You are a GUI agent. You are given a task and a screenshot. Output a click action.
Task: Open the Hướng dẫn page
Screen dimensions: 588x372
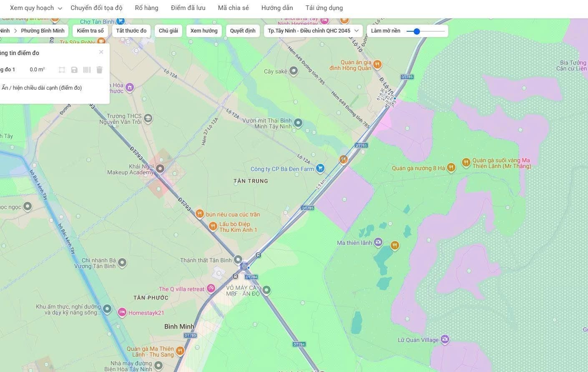coord(277,8)
